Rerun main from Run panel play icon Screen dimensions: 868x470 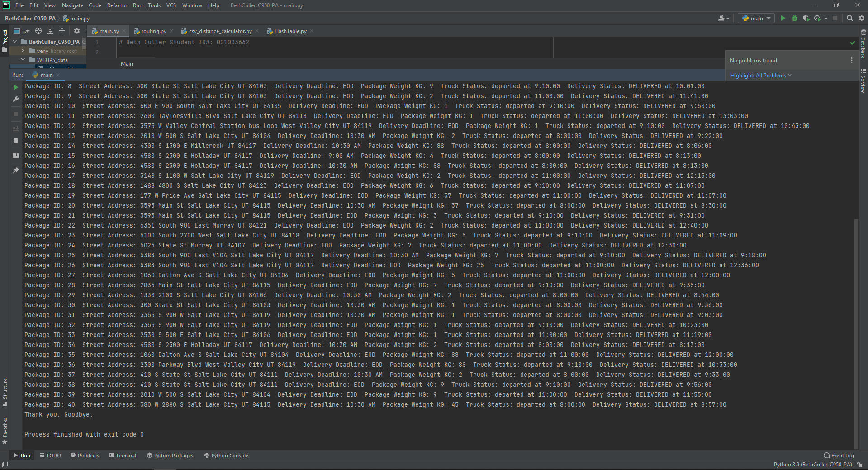[x=16, y=87]
